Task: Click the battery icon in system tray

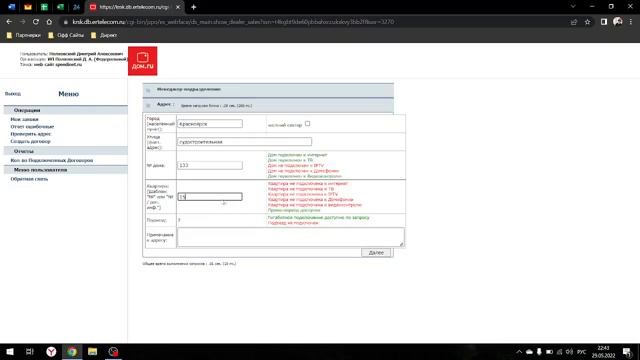Action: (549, 352)
